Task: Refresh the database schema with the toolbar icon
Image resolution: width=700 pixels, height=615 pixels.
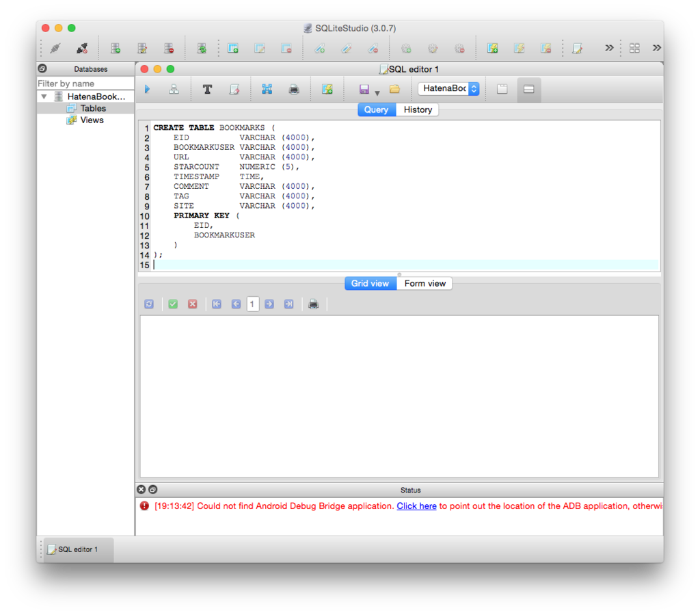Action: 202,49
